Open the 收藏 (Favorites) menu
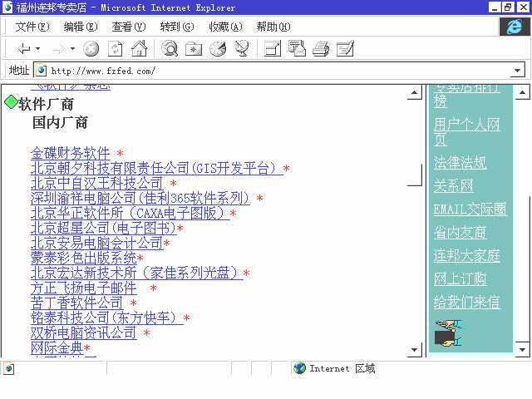This screenshot has height=399, width=532. (225, 27)
